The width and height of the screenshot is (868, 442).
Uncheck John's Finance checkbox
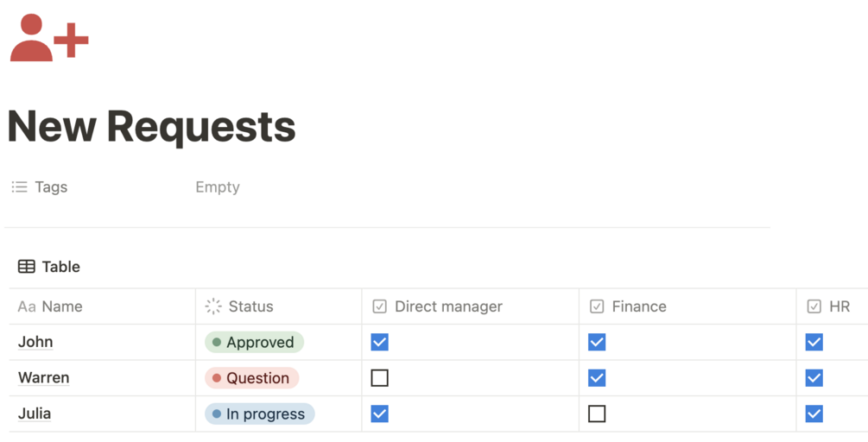coord(597,343)
